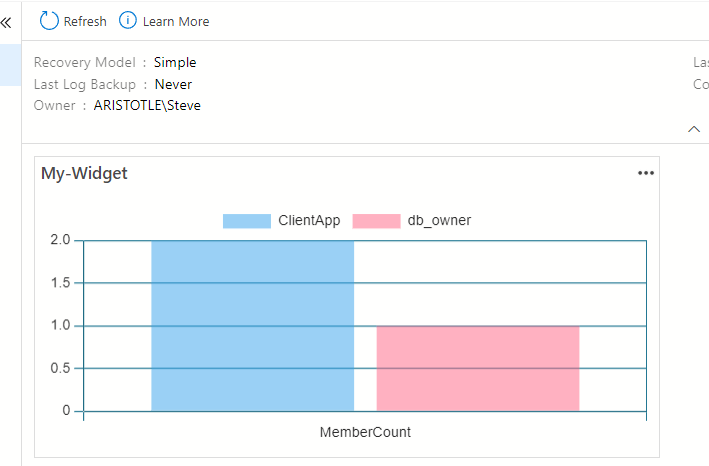709x466 pixels.
Task: Open the Learn More link
Action: coord(176,21)
